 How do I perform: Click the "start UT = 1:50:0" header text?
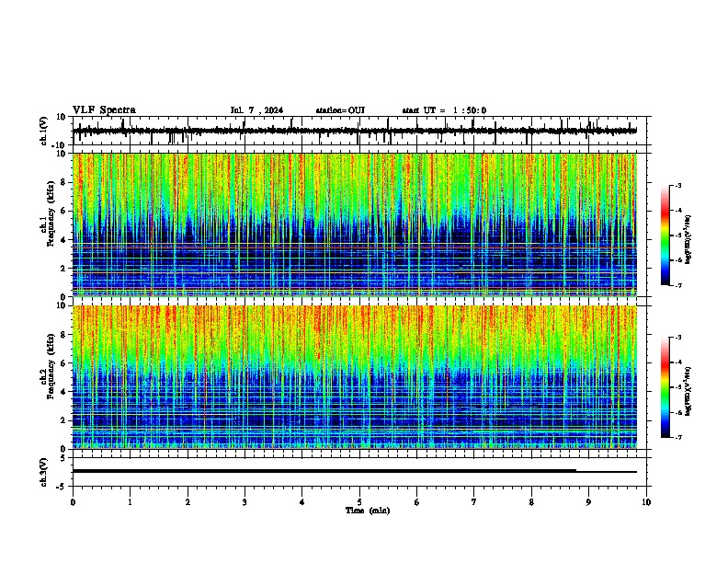[x=444, y=110]
